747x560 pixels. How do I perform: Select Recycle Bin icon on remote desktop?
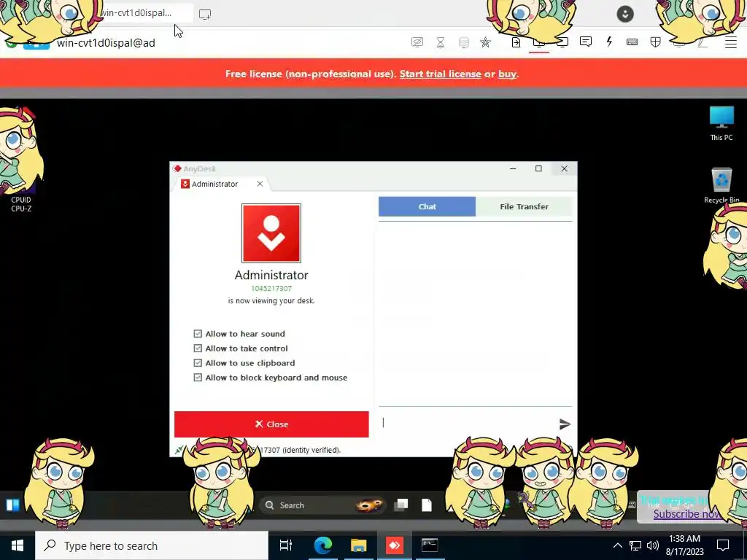point(721,186)
